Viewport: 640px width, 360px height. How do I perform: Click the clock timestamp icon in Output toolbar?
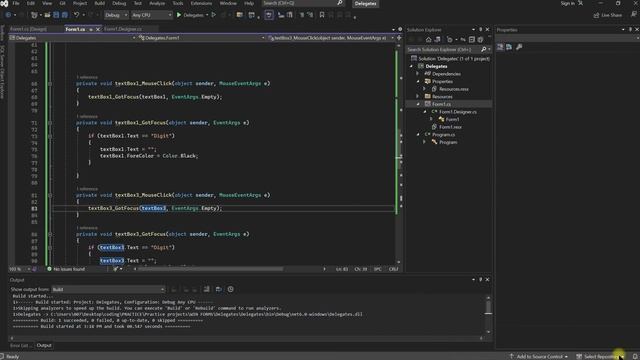click(231, 289)
